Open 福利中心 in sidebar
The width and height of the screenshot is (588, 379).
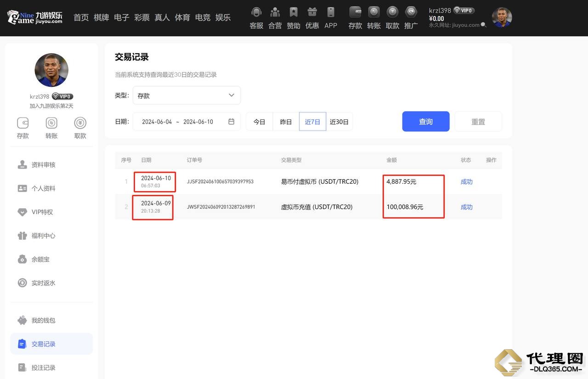(51, 236)
